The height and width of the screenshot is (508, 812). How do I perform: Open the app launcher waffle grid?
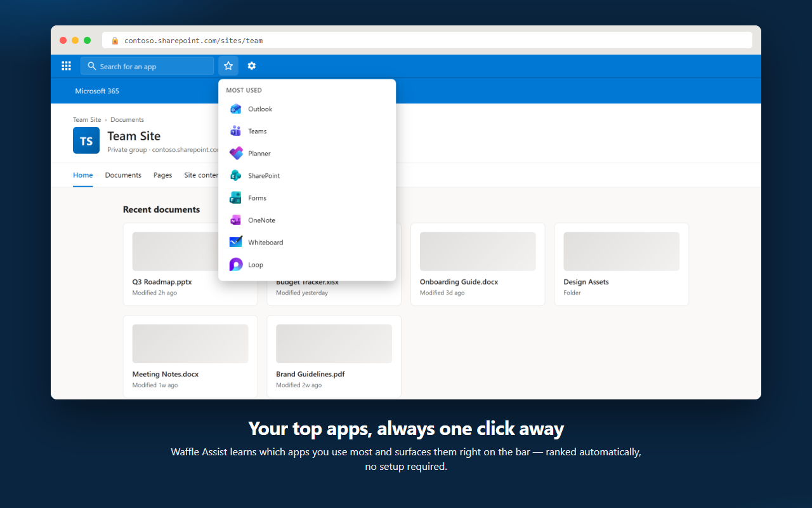coord(66,66)
